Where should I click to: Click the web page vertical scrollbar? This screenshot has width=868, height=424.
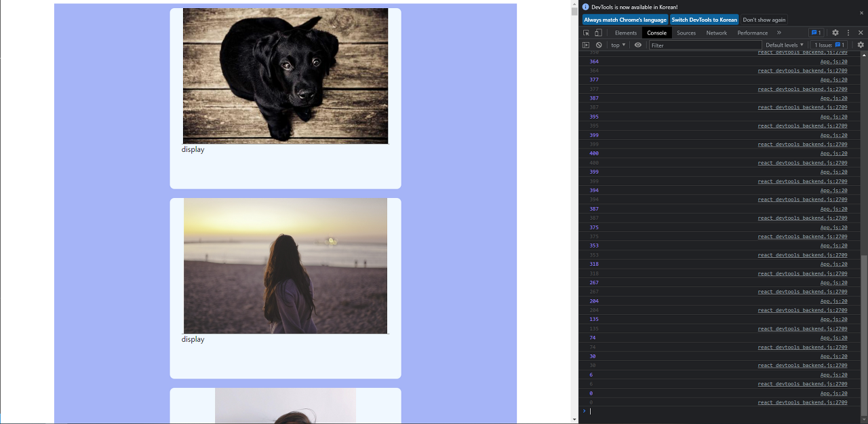(x=574, y=212)
